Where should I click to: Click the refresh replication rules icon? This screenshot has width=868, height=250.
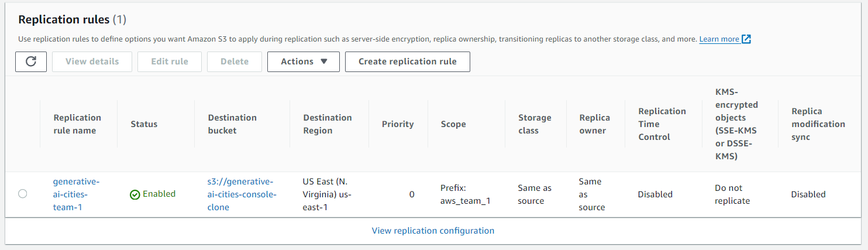coord(32,61)
